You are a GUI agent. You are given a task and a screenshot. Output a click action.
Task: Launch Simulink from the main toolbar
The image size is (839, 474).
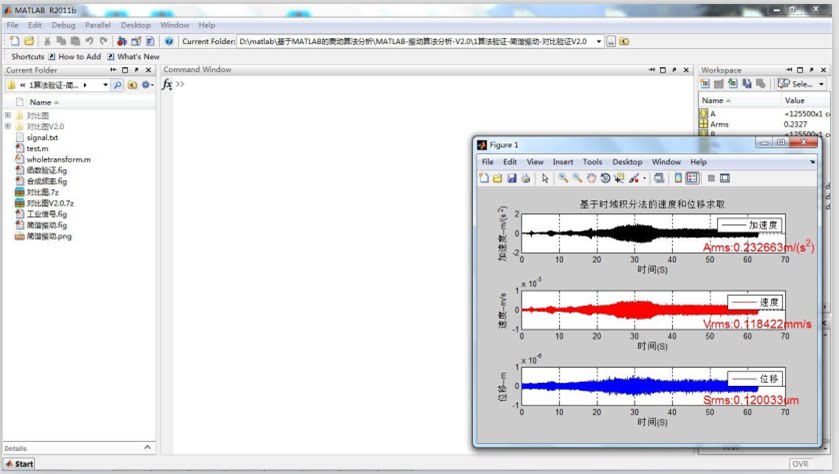point(122,41)
